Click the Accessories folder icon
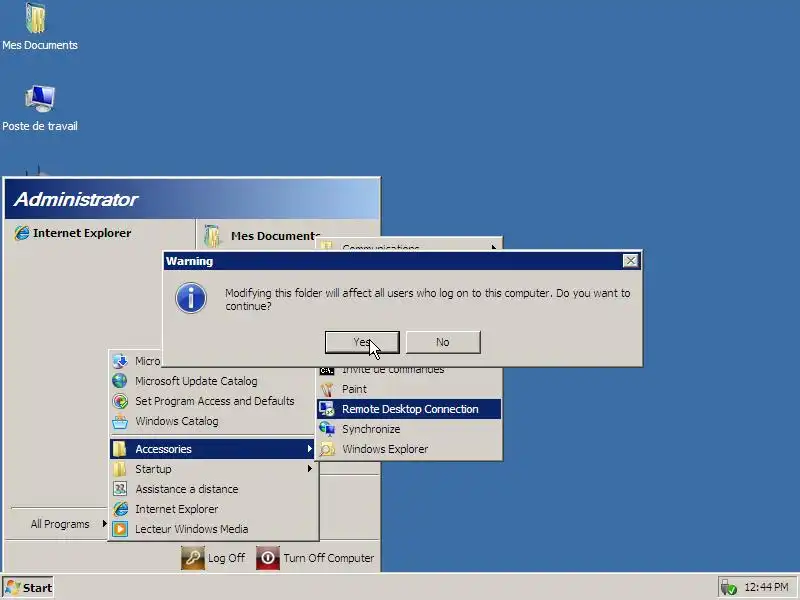The height and width of the screenshot is (600, 800). pyautogui.click(x=120, y=449)
